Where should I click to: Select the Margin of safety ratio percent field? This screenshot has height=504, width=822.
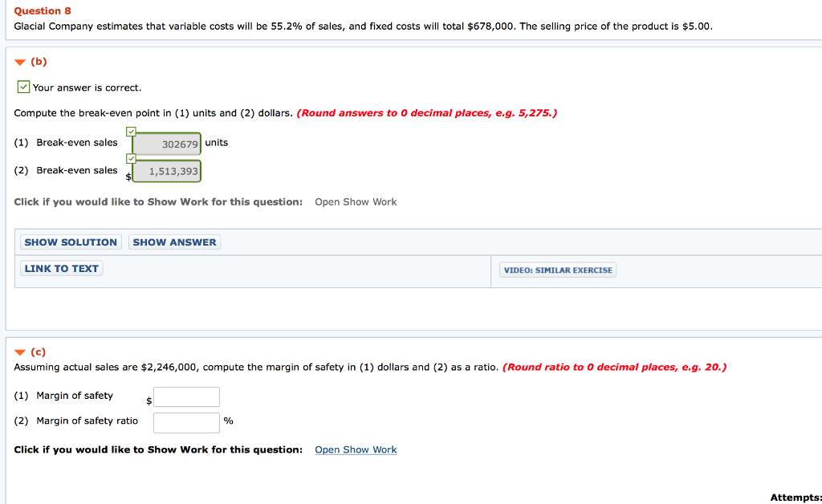pos(186,421)
